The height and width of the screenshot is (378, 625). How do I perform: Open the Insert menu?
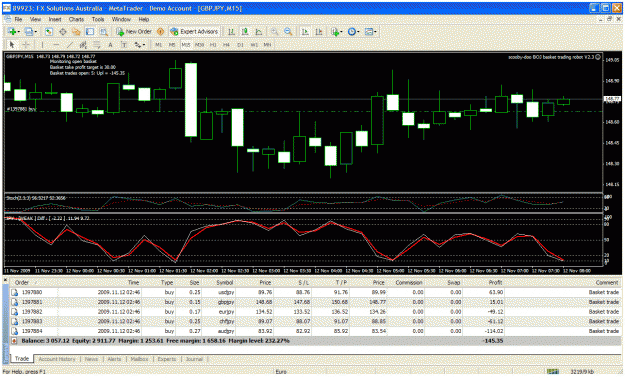pos(55,19)
